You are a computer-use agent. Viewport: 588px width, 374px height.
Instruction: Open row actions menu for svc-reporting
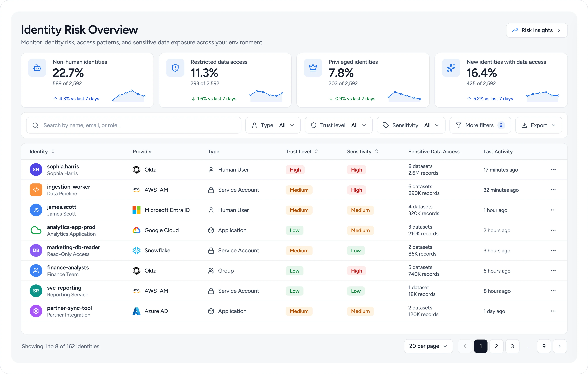[553, 291]
